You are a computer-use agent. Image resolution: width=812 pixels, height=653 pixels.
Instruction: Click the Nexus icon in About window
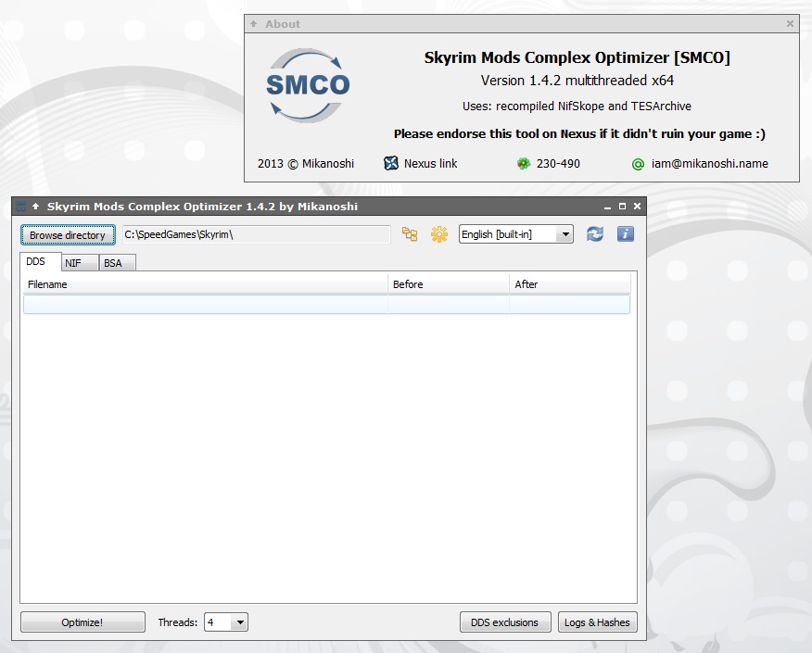click(391, 164)
